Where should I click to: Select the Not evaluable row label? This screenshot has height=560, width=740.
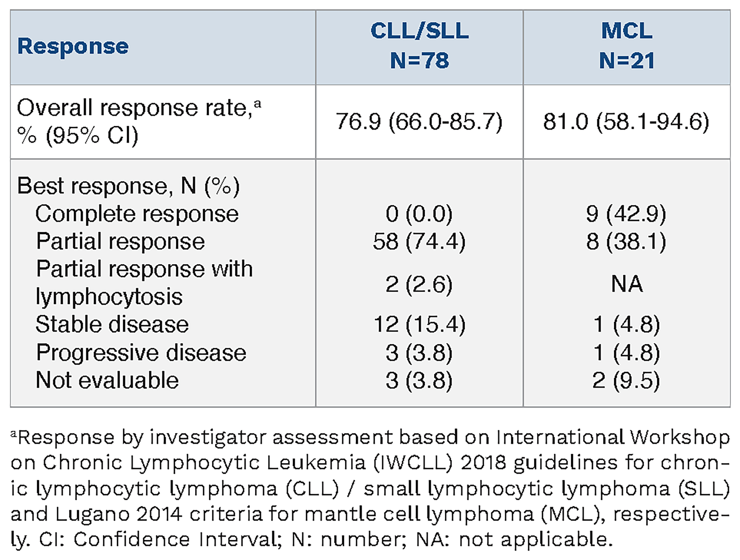coord(107,380)
